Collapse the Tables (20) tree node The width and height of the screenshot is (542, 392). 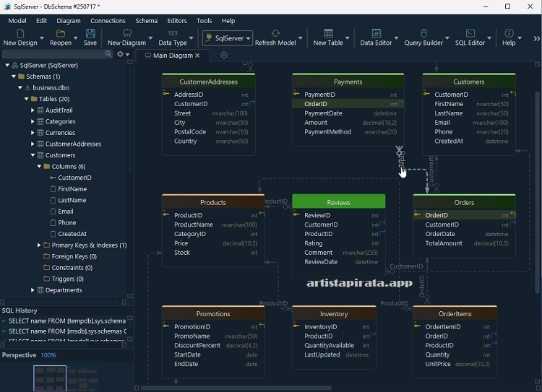26,99
